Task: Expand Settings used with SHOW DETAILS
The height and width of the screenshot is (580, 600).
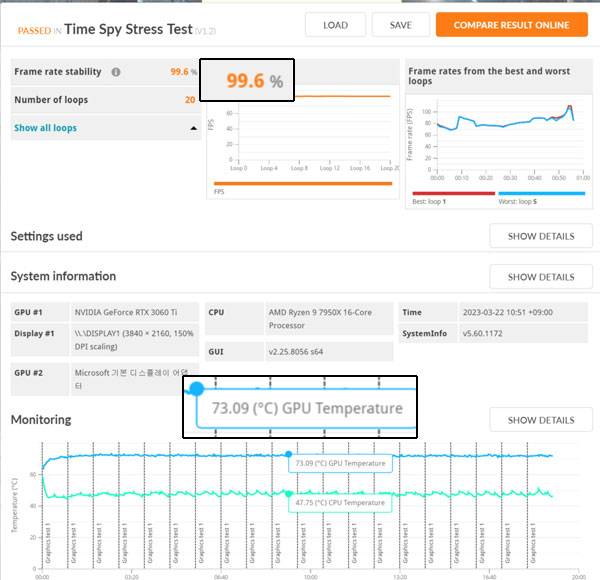Action: (540, 236)
